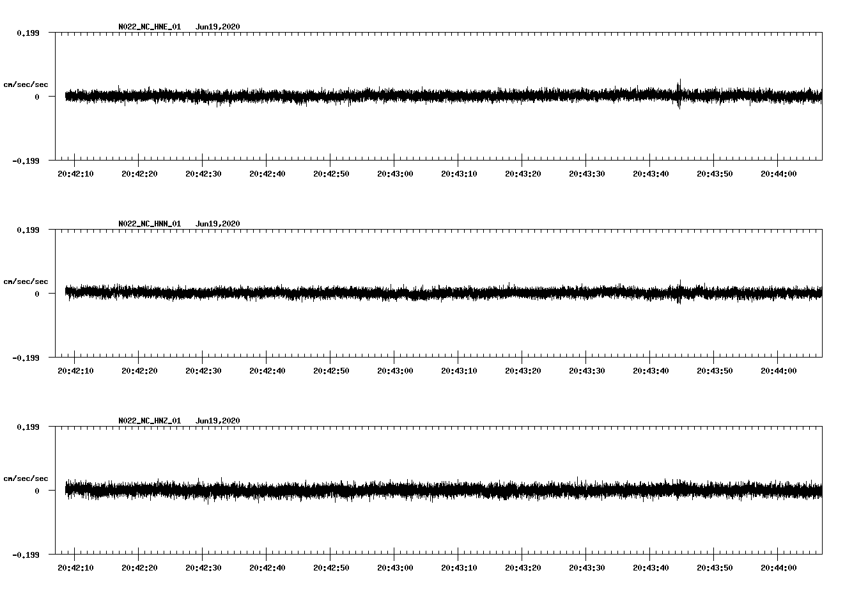Click the 0.199 upper limit on the HNZ axis
868x591 pixels.
[27, 427]
